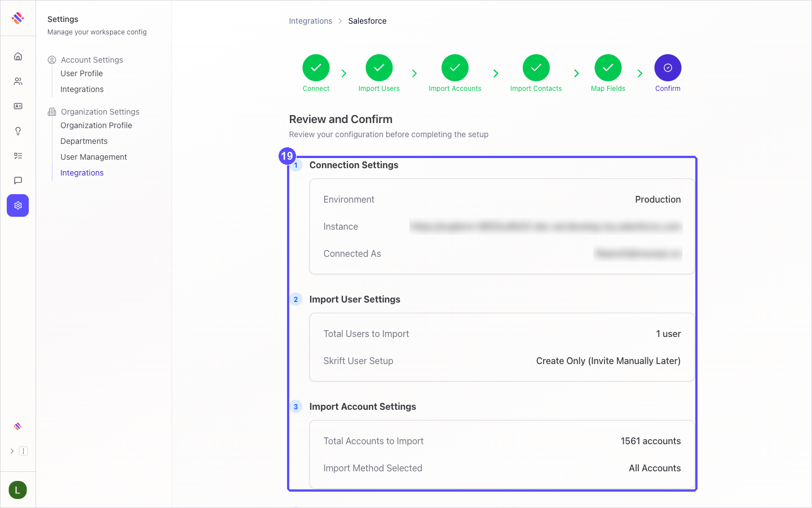Click the Import Accounts step checkmark circle
The width and height of the screenshot is (812, 508).
tap(455, 68)
